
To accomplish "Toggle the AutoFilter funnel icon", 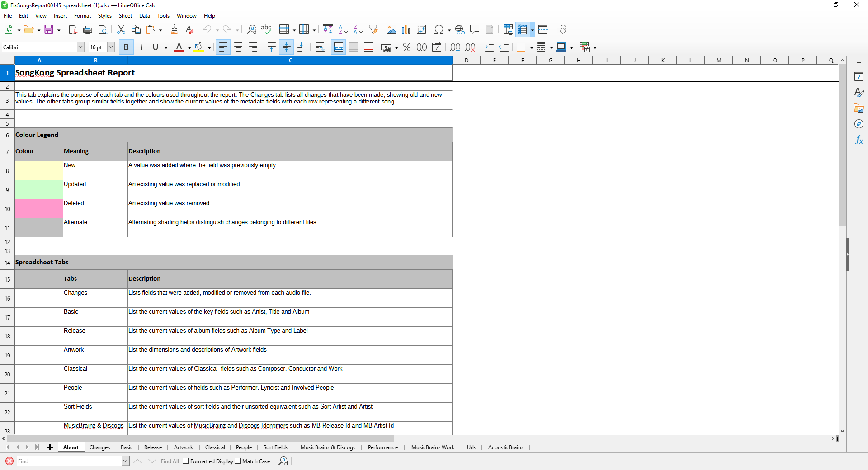I will (373, 30).
